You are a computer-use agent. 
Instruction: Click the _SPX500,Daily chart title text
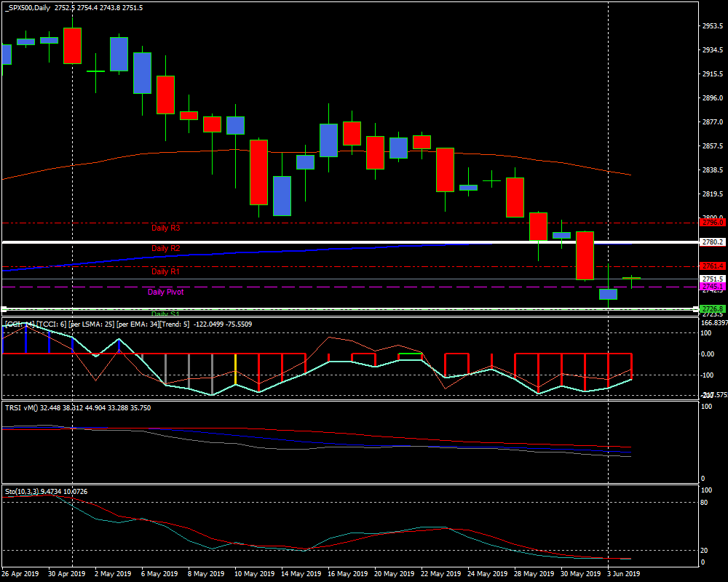[31, 7]
